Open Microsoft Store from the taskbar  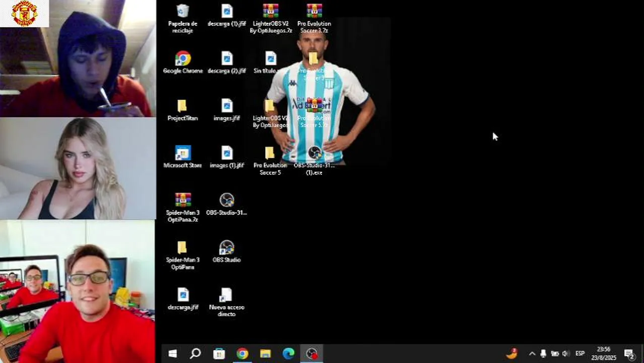point(219,354)
